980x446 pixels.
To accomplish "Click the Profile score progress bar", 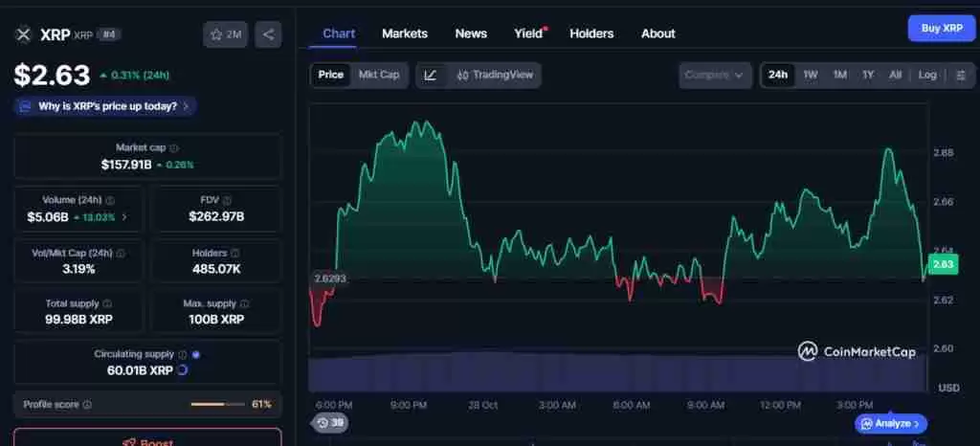I will pos(218,405).
